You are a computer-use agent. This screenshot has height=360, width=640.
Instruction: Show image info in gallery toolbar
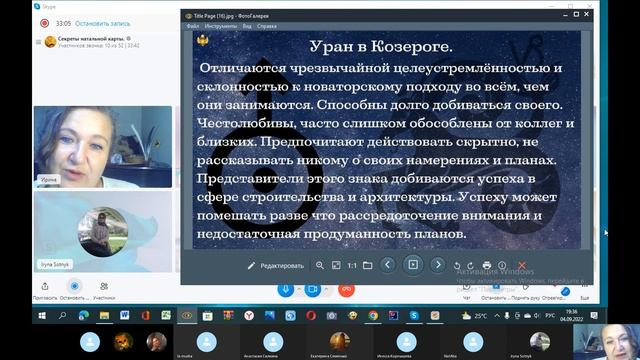[x=502, y=266]
